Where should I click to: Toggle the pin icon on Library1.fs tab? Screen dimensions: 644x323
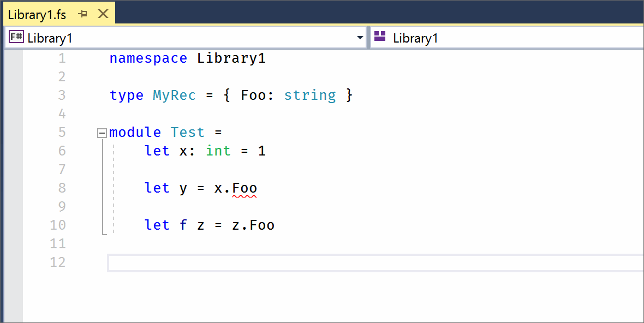click(x=83, y=14)
